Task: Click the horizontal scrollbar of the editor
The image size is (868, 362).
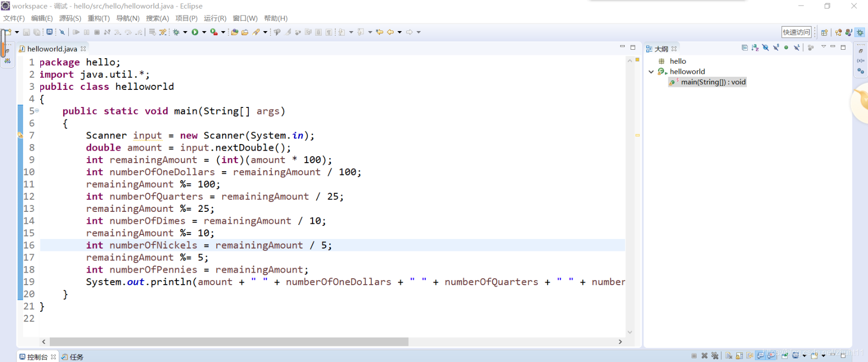Action: pyautogui.click(x=229, y=342)
